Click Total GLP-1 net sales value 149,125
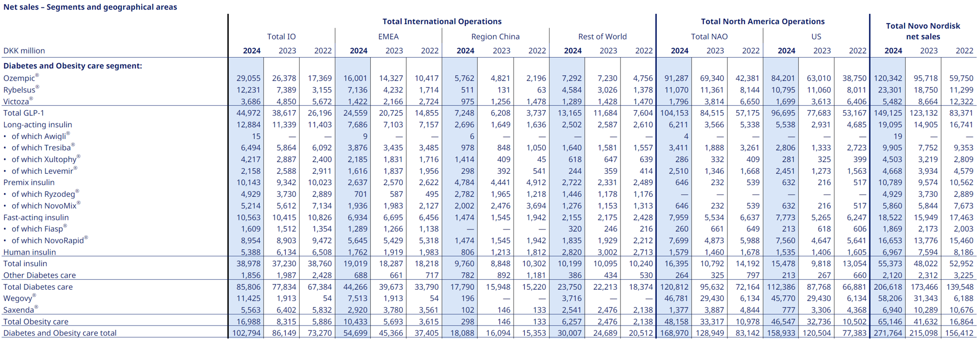Screen dimensions: 980x339 pyautogui.click(x=888, y=113)
